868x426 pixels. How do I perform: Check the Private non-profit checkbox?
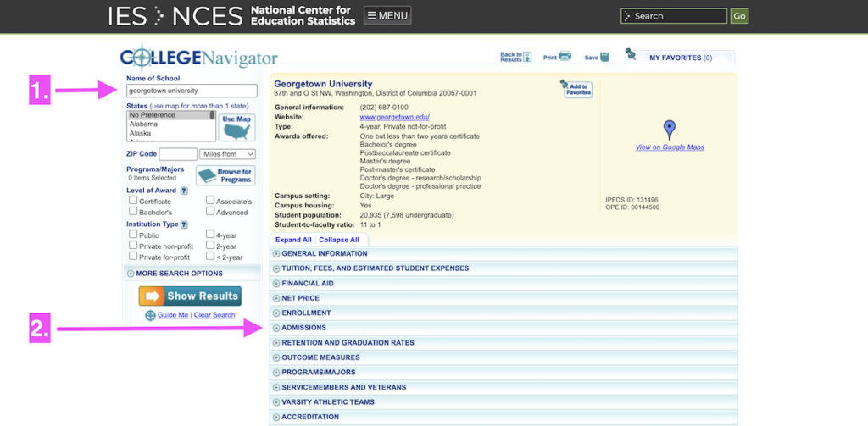tap(133, 245)
